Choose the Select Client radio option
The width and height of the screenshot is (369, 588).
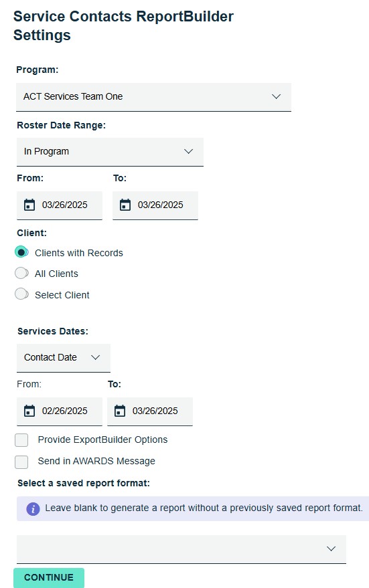tap(21, 294)
